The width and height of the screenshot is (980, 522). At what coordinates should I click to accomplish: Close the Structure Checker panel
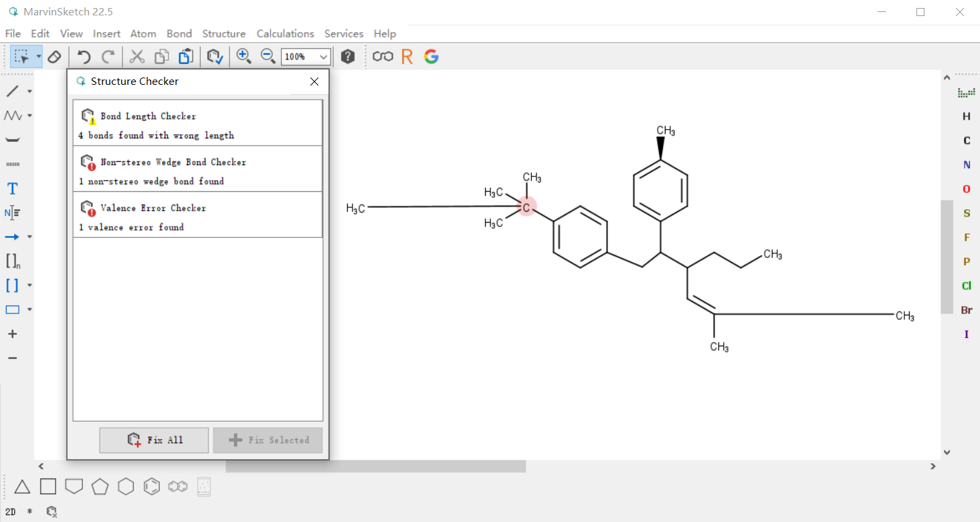(x=314, y=82)
